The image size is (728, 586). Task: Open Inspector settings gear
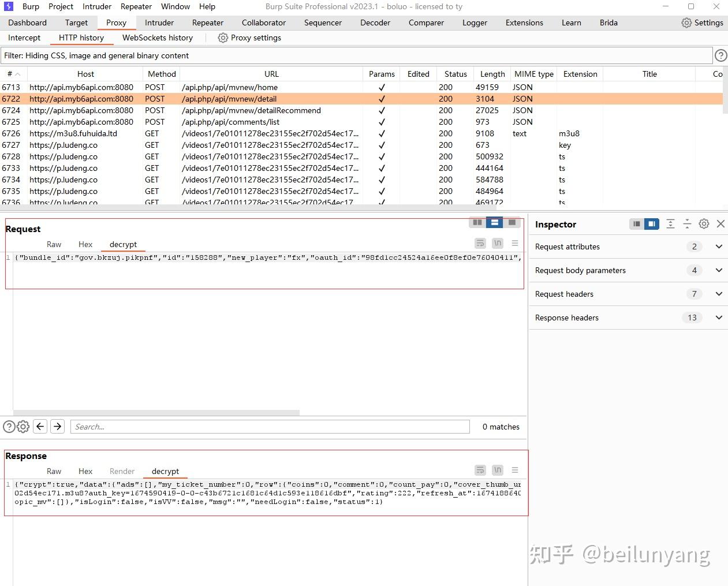704,224
